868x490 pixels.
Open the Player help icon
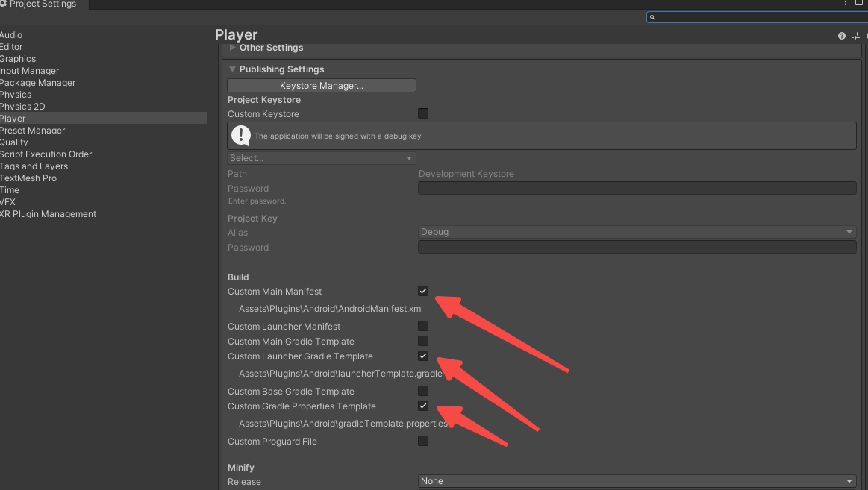coord(841,36)
